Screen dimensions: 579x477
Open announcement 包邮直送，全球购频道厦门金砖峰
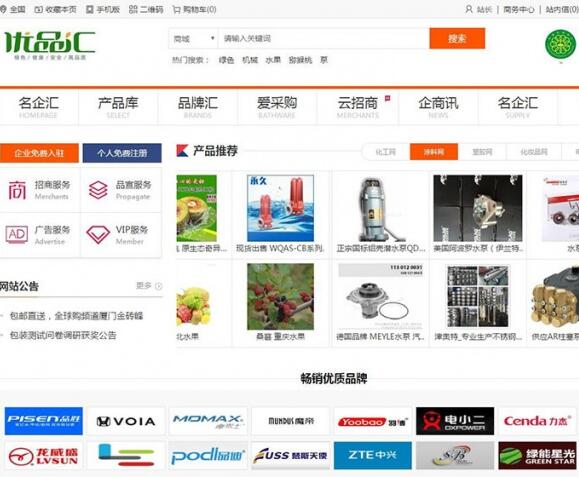(x=76, y=316)
